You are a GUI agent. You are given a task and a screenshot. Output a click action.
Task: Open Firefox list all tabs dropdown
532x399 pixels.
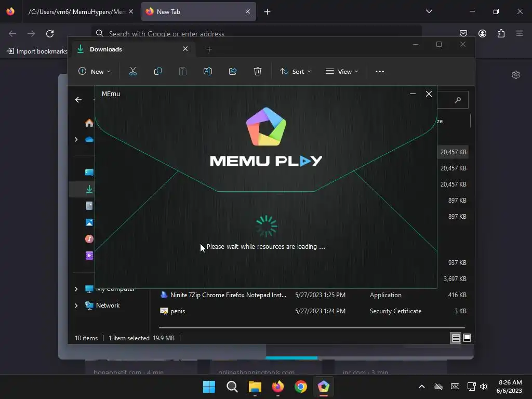click(x=429, y=11)
